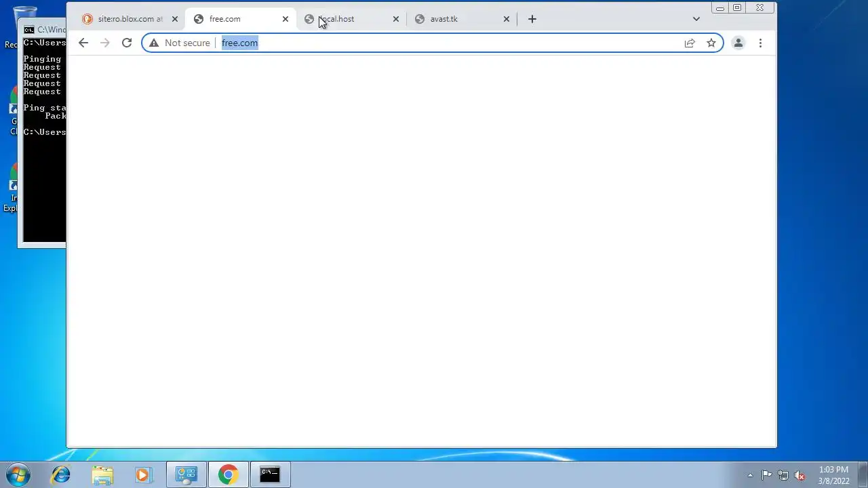The height and width of the screenshot is (488, 868).
Task: Close the free.com tab
Action: point(285,19)
